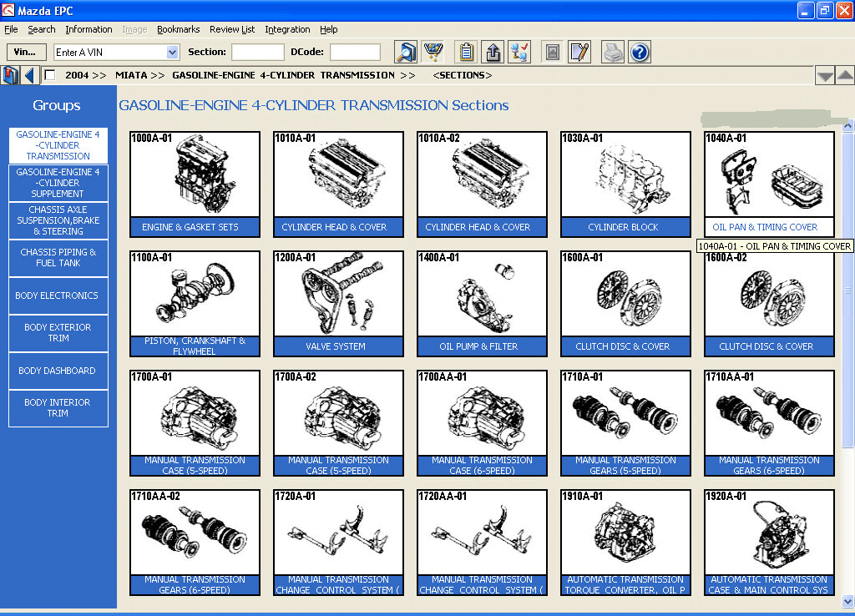Viewport: 855px width, 616px height.
Task: Select Body Electronics group
Action: (58, 295)
